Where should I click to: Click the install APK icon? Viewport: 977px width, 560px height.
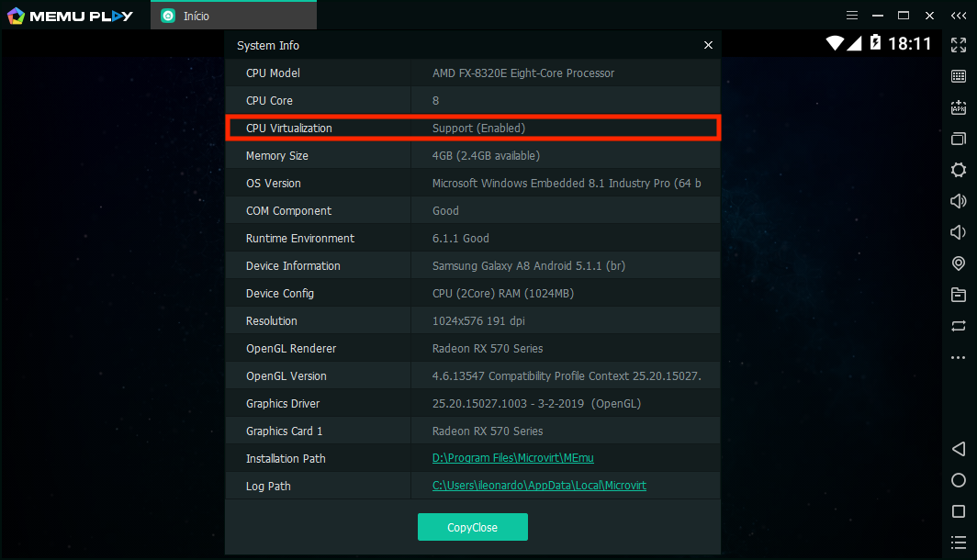coord(959,107)
